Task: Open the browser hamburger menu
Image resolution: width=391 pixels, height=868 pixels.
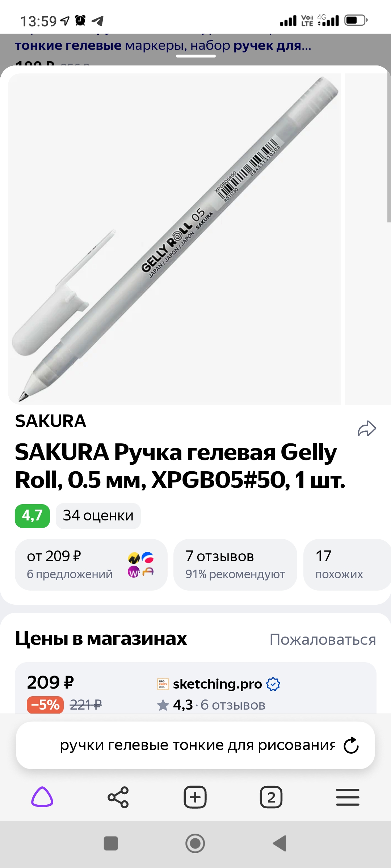Action: [x=348, y=797]
